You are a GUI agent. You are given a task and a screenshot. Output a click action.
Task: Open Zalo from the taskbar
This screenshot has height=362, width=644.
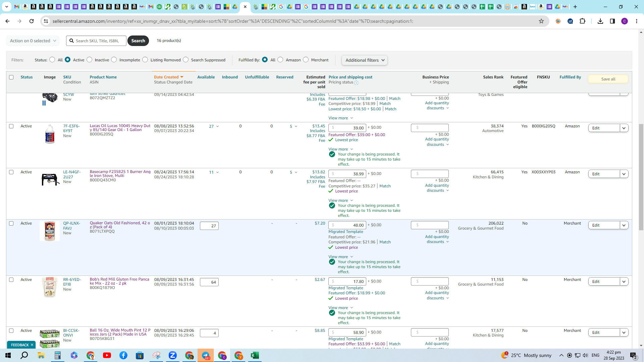[x=173, y=355]
